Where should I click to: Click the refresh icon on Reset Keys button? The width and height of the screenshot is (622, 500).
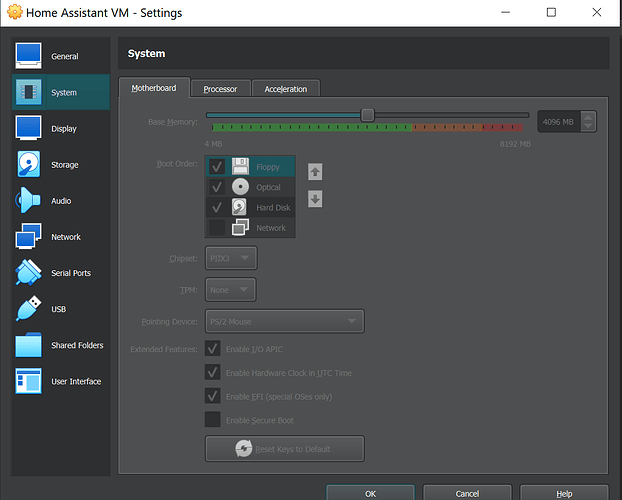pyautogui.click(x=244, y=449)
